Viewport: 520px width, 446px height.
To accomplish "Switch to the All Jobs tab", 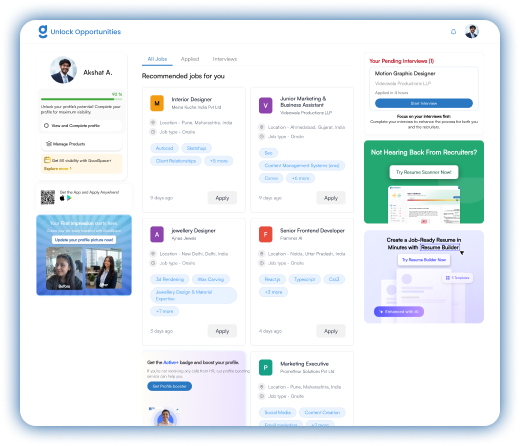I will pyautogui.click(x=157, y=59).
